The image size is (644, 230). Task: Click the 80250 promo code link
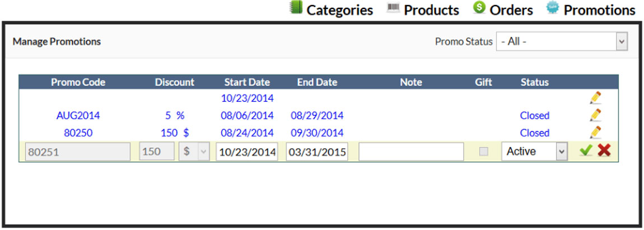[78, 133]
